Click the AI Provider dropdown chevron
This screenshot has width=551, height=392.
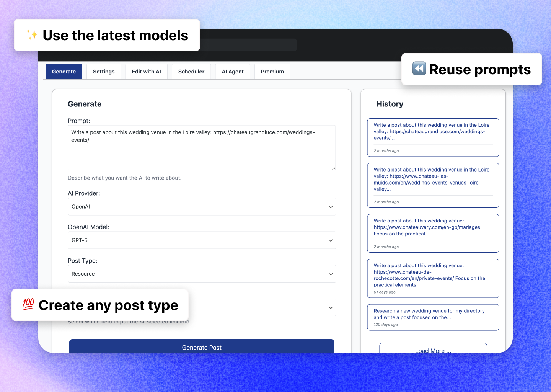tap(331, 207)
